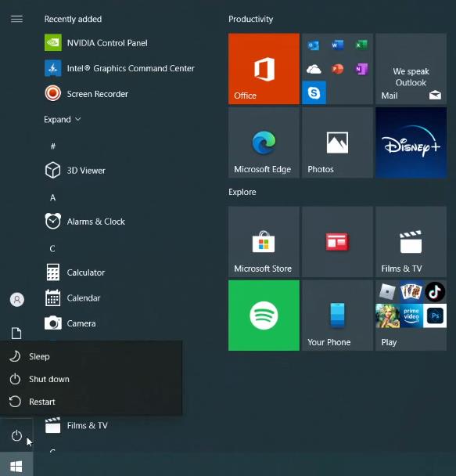The height and width of the screenshot is (476, 456).
Task: Open Solitaire cards in the Play folder
Action: coord(411,292)
